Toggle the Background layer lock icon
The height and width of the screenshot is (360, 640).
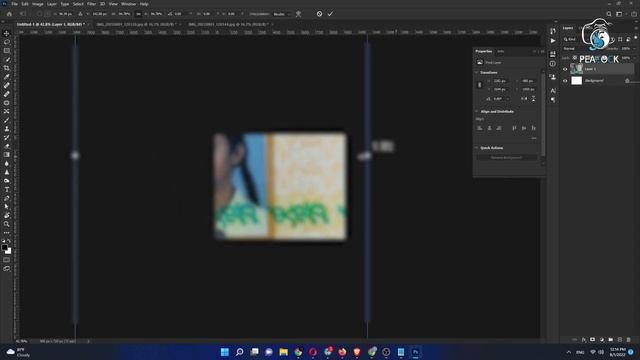(x=627, y=81)
